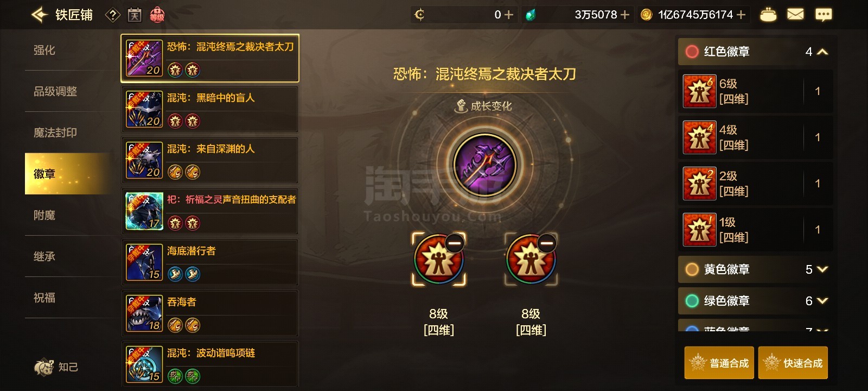Expand the 绿色徽章 section
868x391 pixels.
(x=822, y=301)
